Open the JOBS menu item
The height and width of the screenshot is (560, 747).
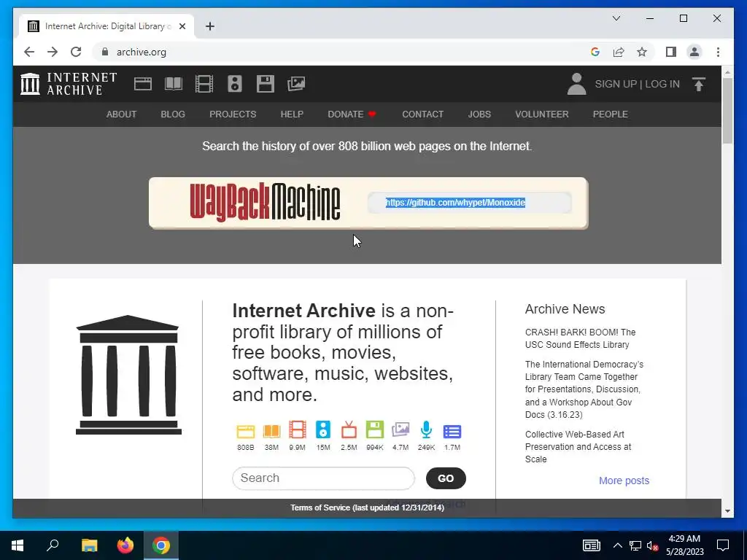click(x=479, y=114)
